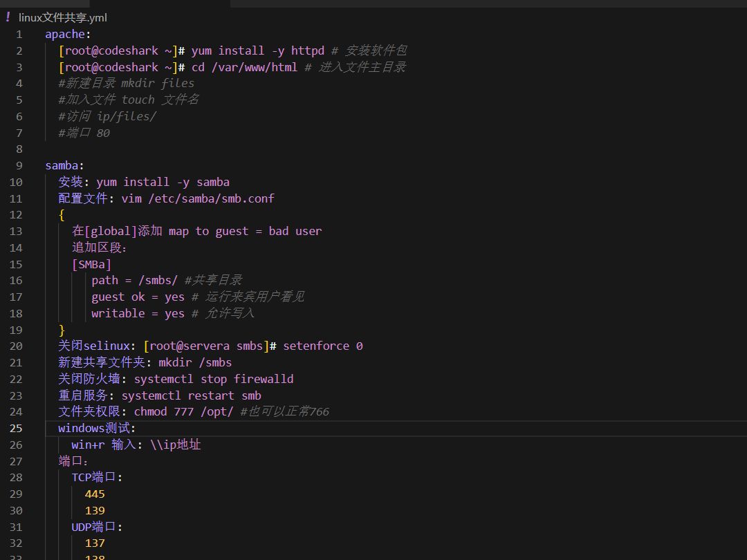The width and height of the screenshot is (747, 560).
Task: Place cursor on the apache: key
Action: click(66, 33)
